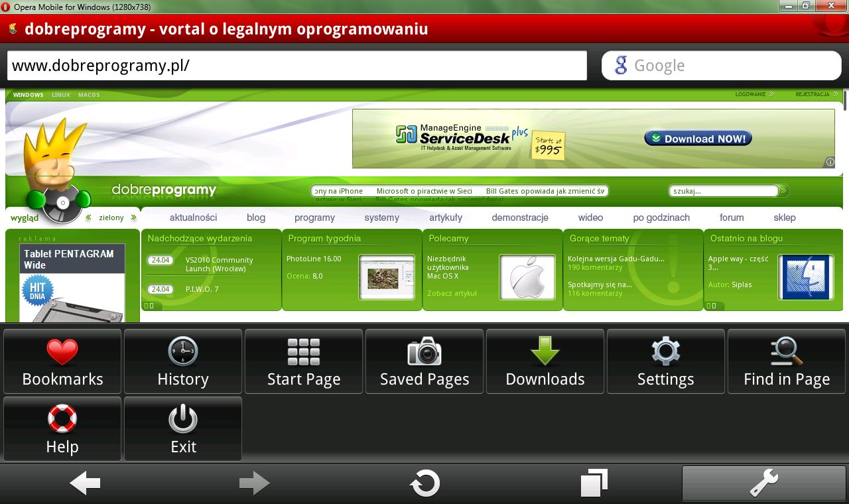Open the artykuły menu item
Viewport: 849px width, 504px height.
tap(446, 218)
